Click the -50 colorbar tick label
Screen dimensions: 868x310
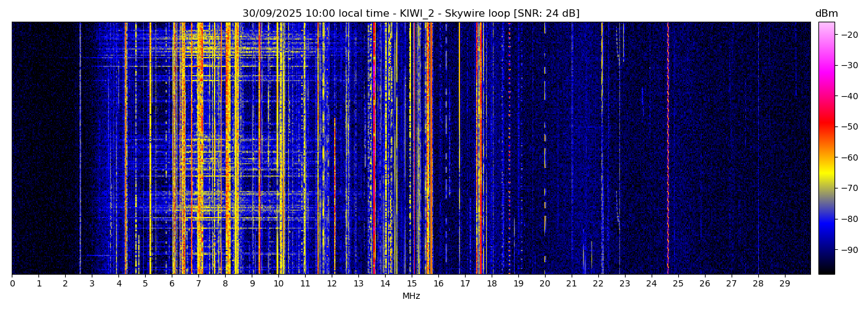849,126
